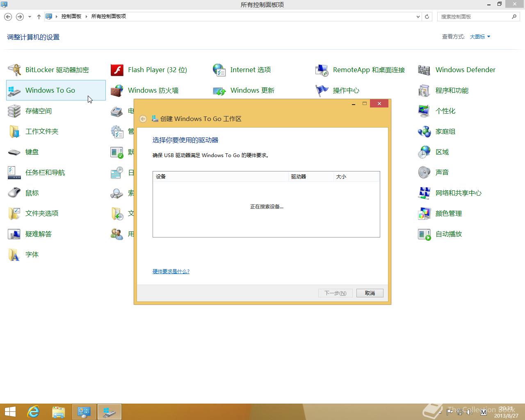Viewport: 525px width, 420px height.
Task: Open 区域 globe icon
Action: pyautogui.click(x=425, y=152)
